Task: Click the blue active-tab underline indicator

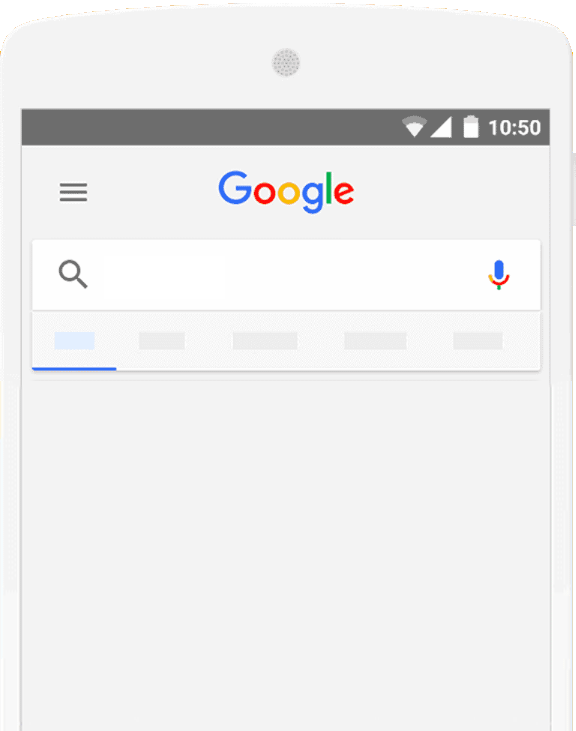Action: tap(74, 369)
